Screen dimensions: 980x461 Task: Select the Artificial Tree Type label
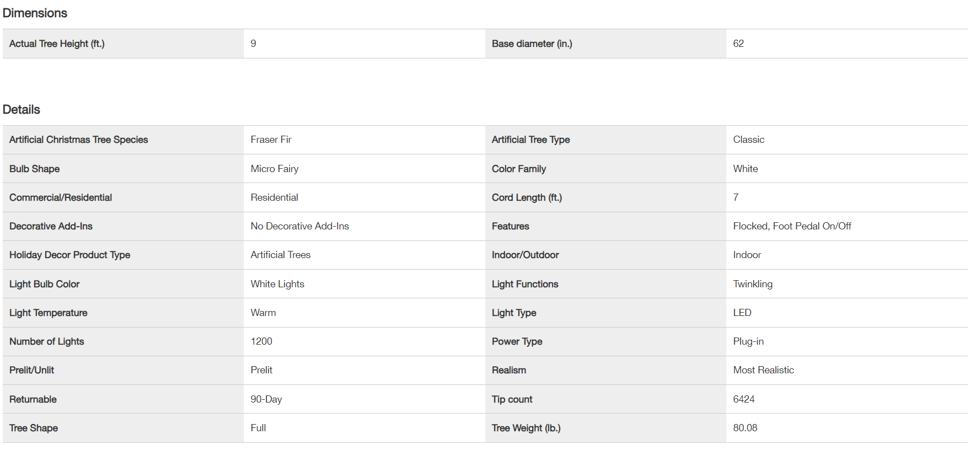coord(531,140)
